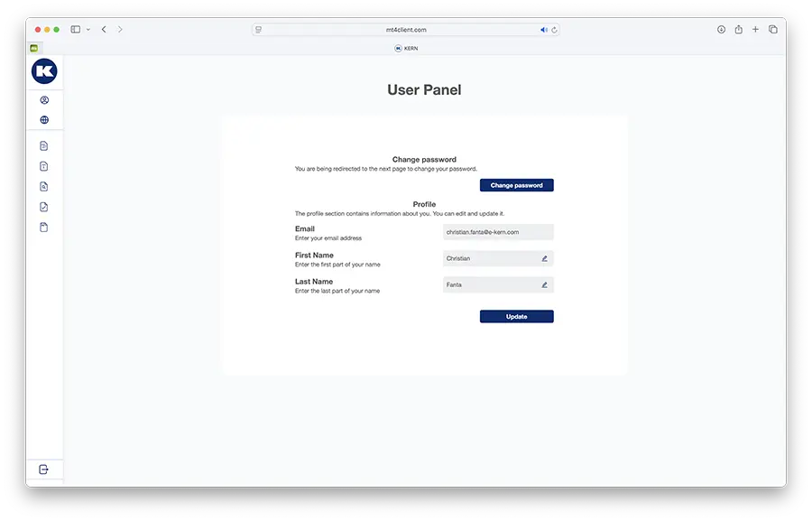The image size is (812, 521).
Task: Click the globe language icon in sidebar
Action: (44, 120)
